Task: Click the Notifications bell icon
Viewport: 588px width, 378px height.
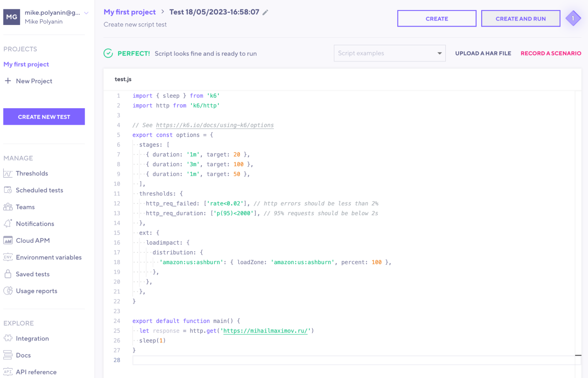Action: pos(8,224)
